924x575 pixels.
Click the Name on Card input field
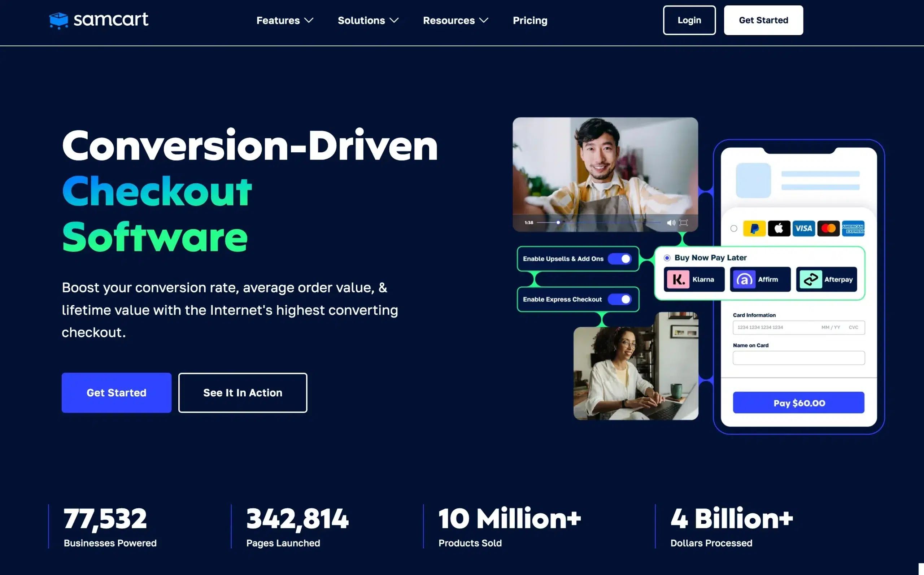click(799, 358)
